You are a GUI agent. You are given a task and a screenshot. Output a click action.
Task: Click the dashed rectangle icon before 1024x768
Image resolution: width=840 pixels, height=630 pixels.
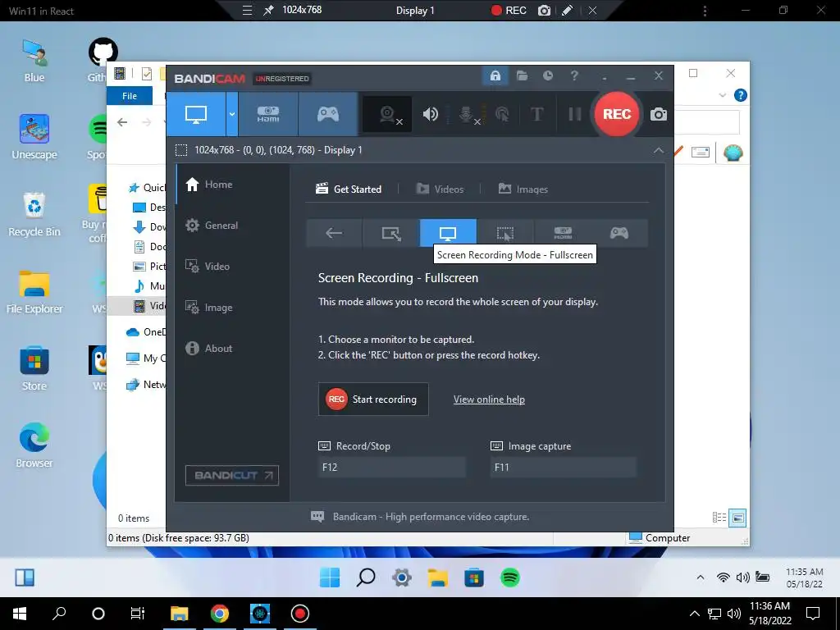pos(181,150)
